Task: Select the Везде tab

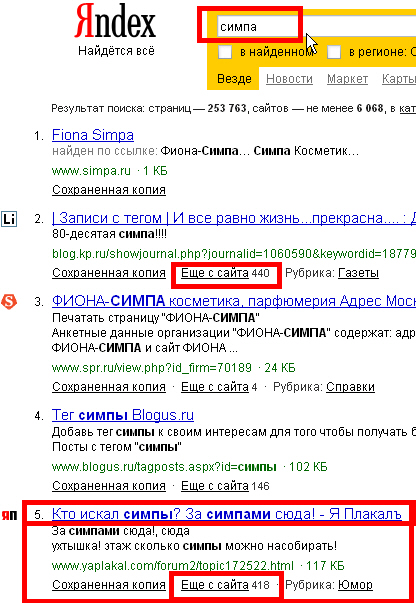Action: 234,78
